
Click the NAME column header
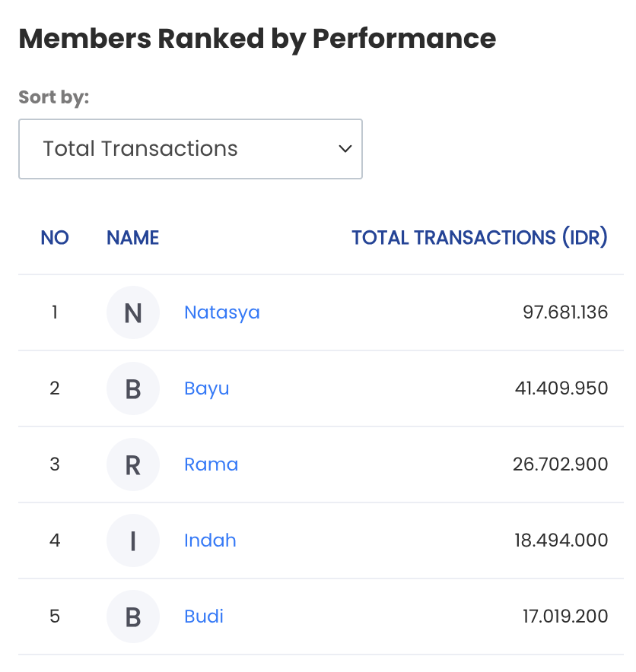coord(132,237)
